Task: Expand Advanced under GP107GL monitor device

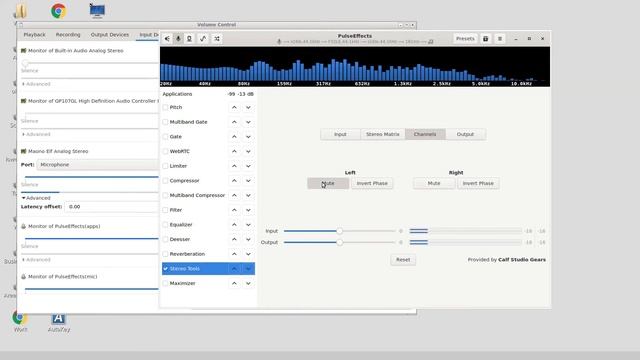Action: click(36, 134)
